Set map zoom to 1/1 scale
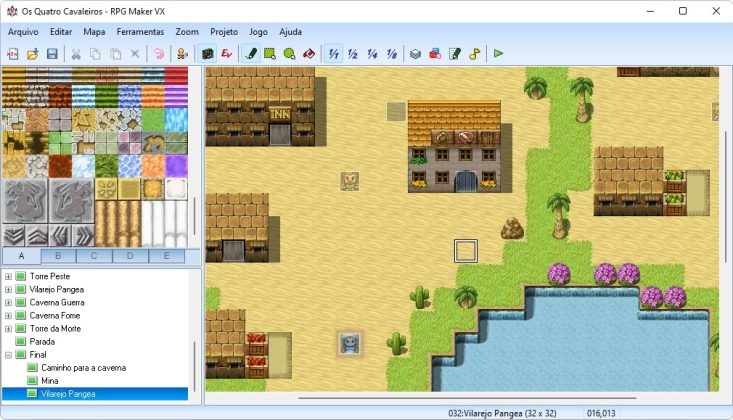The image size is (733, 420). tap(333, 54)
